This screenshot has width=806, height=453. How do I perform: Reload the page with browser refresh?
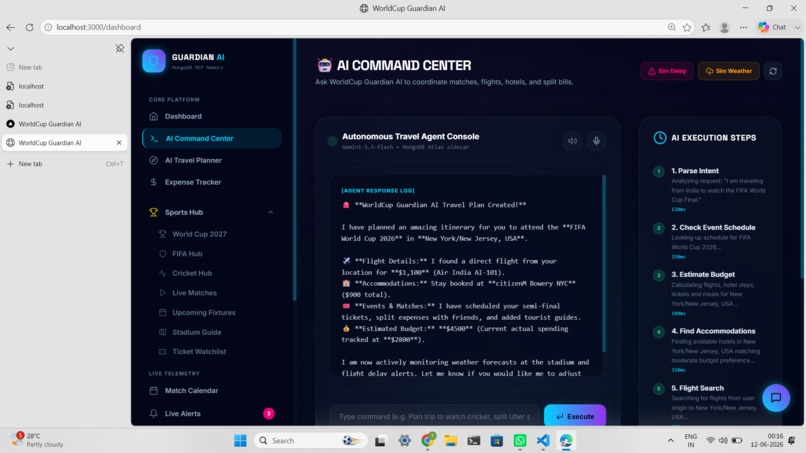coord(29,27)
